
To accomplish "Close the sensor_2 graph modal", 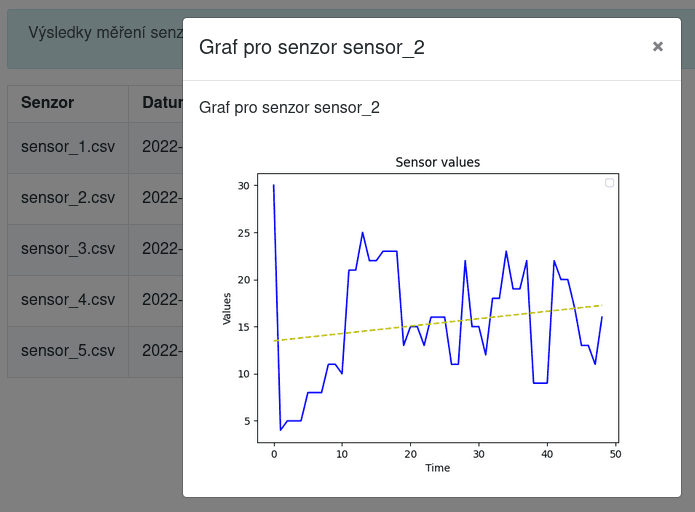I will pyautogui.click(x=657, y=46).
